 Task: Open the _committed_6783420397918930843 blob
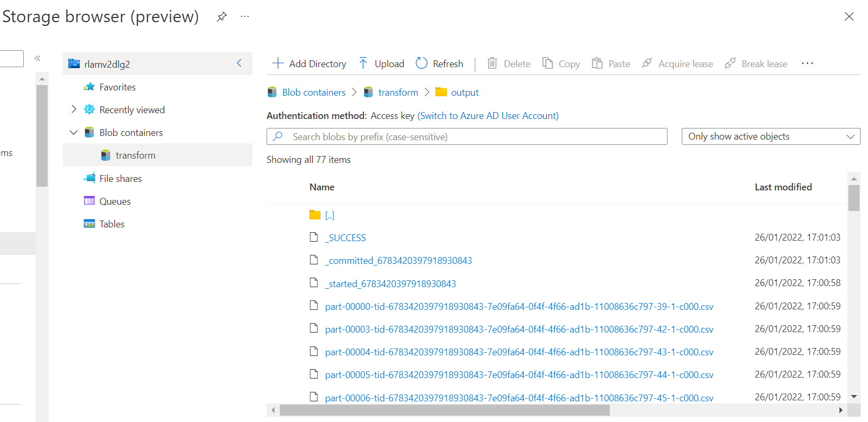click(x=398, y=261)
